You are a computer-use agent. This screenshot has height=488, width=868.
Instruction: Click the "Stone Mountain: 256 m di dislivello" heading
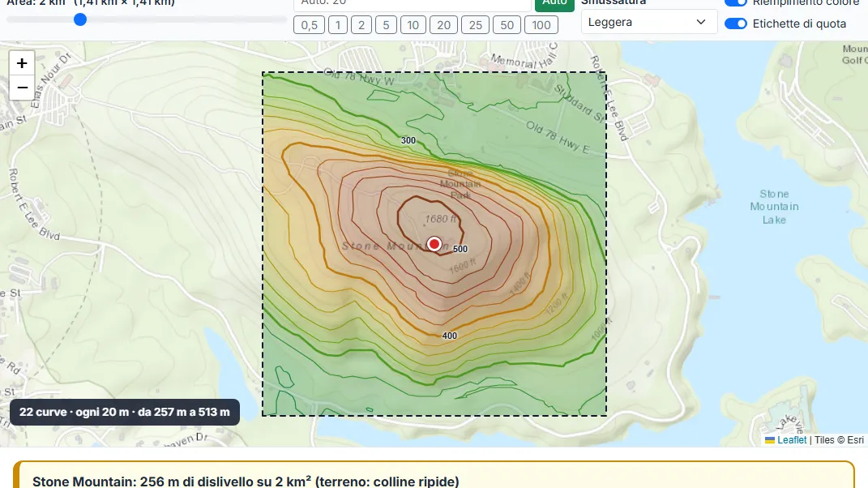(246, 482)
